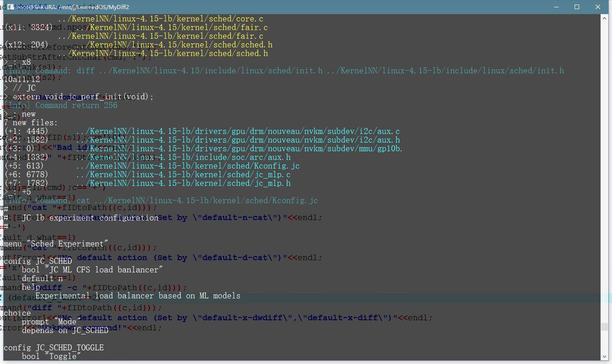
Task: Maximize the root@SAKURA terminal window
Action: pos(577,7)
